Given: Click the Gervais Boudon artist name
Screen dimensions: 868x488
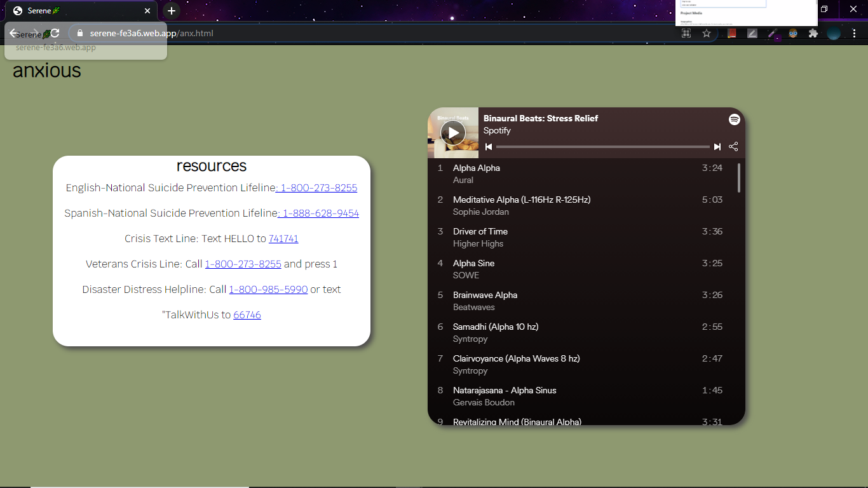Looking at the screenshot, I should click(x=484, y=402).
